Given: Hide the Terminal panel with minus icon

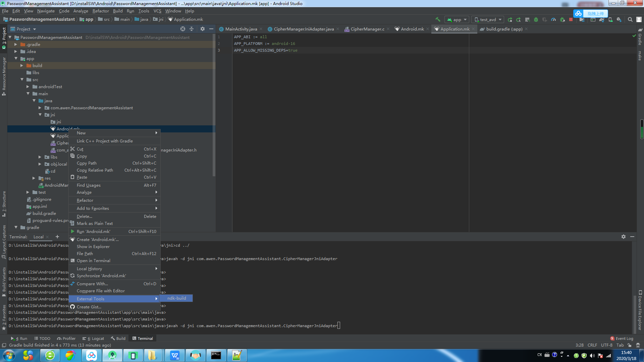Looking at the screenshot, I should 632,237.
